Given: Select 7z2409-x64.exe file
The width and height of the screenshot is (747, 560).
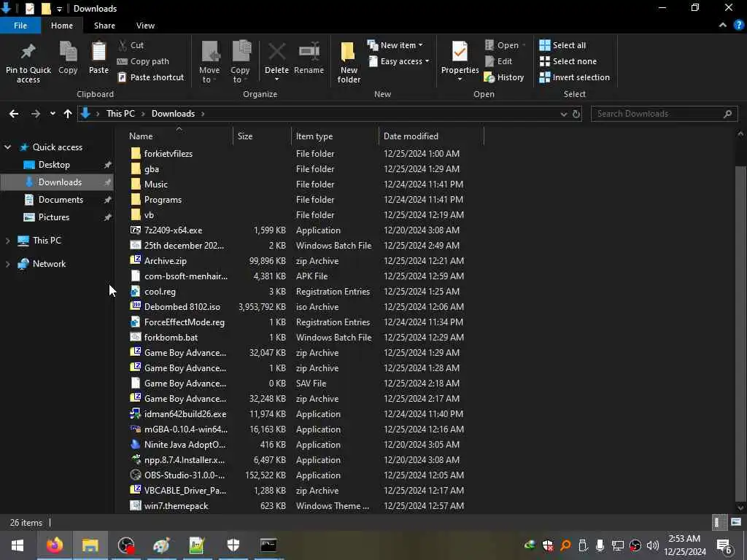Looking at the screenshot, I should (173, 230).
